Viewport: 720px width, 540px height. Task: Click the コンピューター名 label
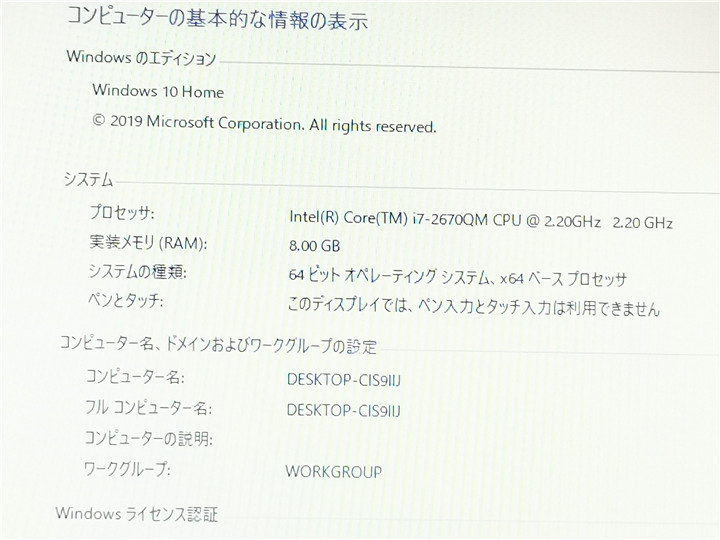(x=135, y=377)
